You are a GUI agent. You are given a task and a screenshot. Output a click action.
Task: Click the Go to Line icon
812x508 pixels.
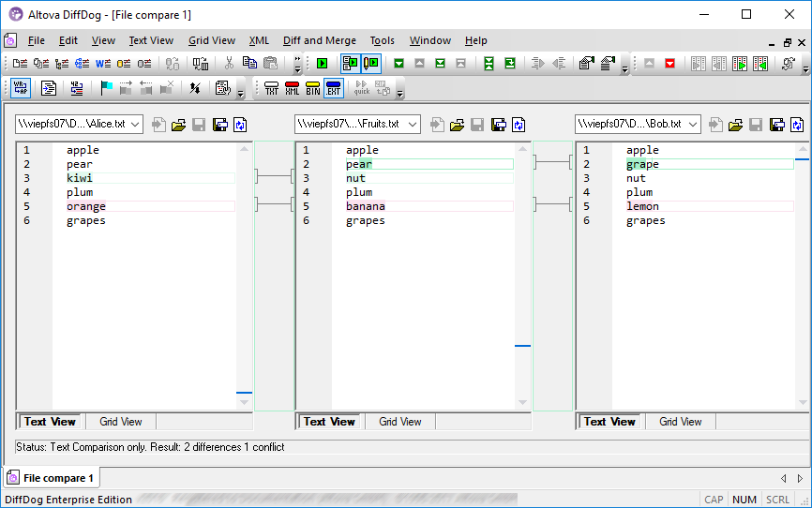click(x=77, y=88)
